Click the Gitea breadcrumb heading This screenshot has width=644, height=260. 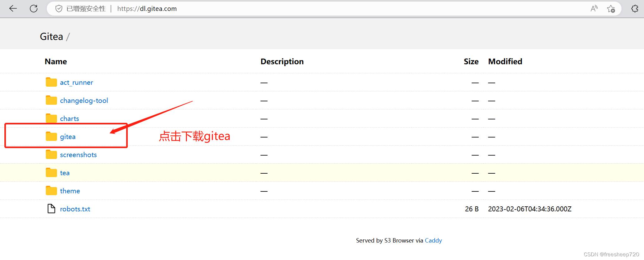pos(51,36)
